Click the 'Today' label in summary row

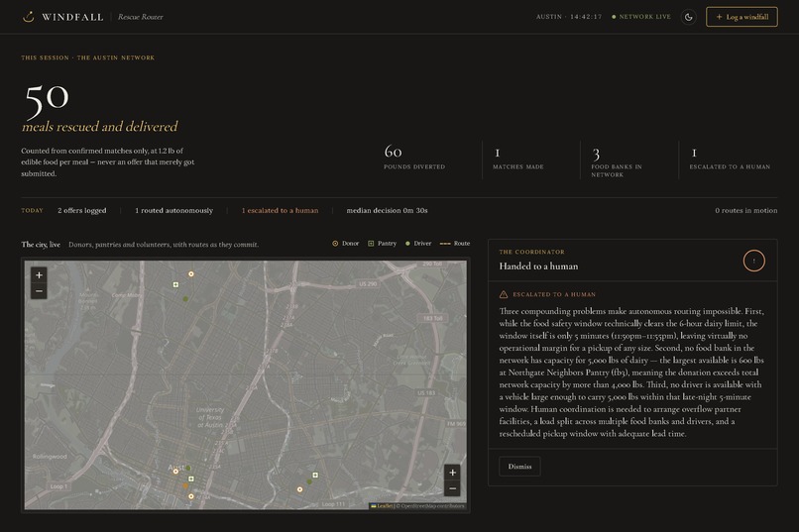point(32,210)
